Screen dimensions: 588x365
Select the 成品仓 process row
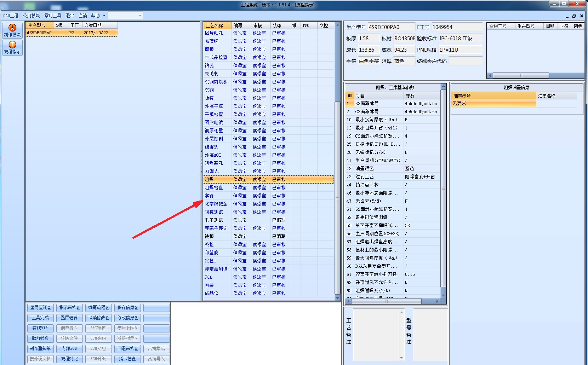pyautogui.click(x=268, y=293)
